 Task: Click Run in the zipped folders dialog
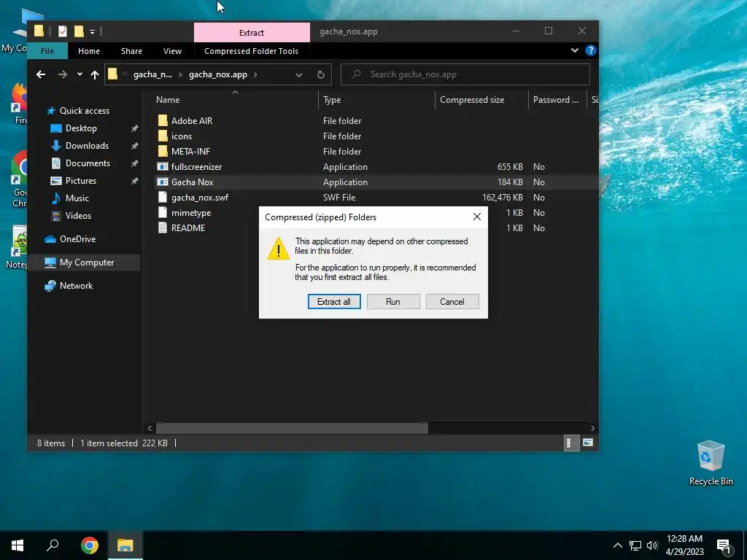point(393,301)
